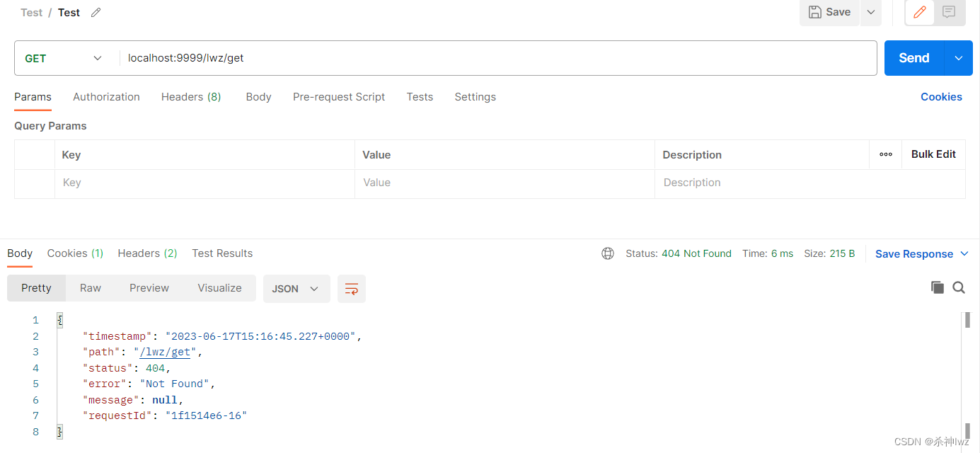This screenshot has height=453, width=980.
Task: Open response Headers (2) tab
Action: [147, 253]
